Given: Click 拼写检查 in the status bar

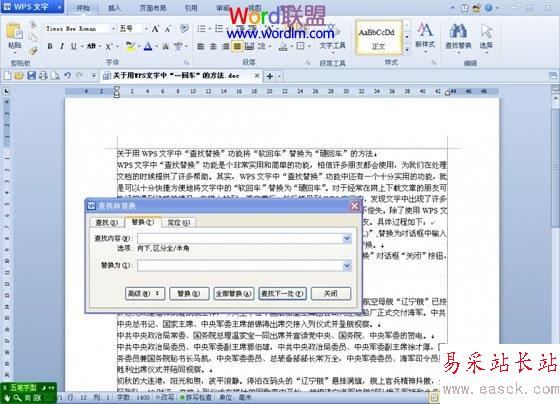Looking at the screenshot, I should point(196,397).
